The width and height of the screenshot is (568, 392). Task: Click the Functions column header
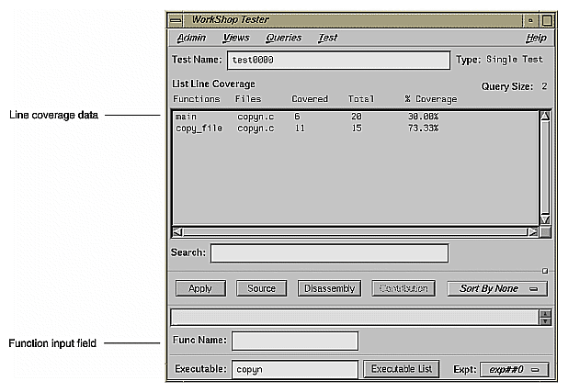(197, 99)
